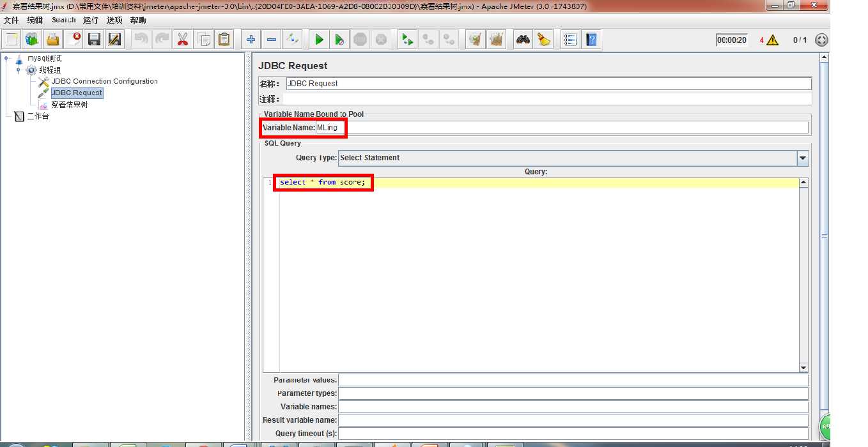Click the Redo arrow in the toolbar
Image resolution: width=868 pixels, height=447 pixels.
click(x=162, y=40)
